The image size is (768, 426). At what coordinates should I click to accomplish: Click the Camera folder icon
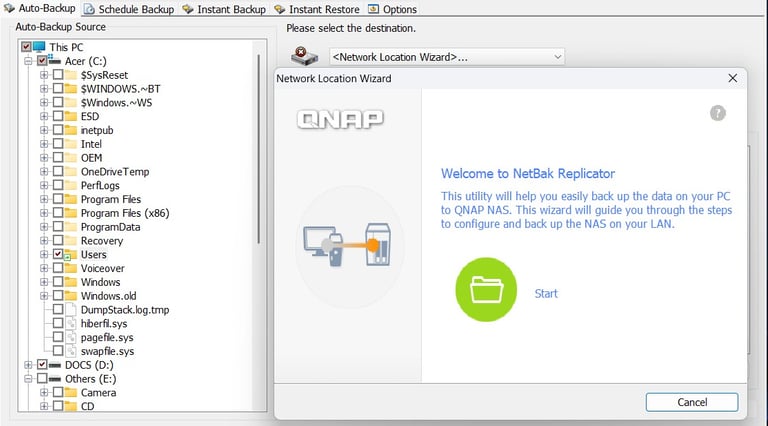[71, 393]
